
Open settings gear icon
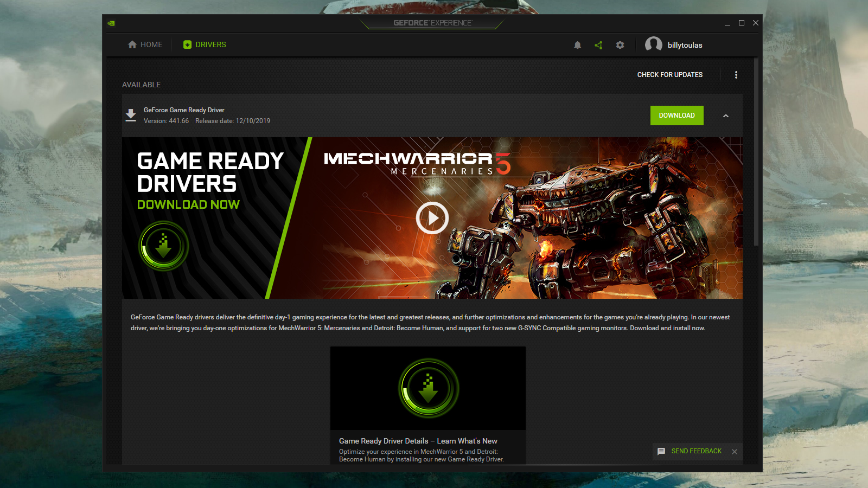tap(620, 45)
